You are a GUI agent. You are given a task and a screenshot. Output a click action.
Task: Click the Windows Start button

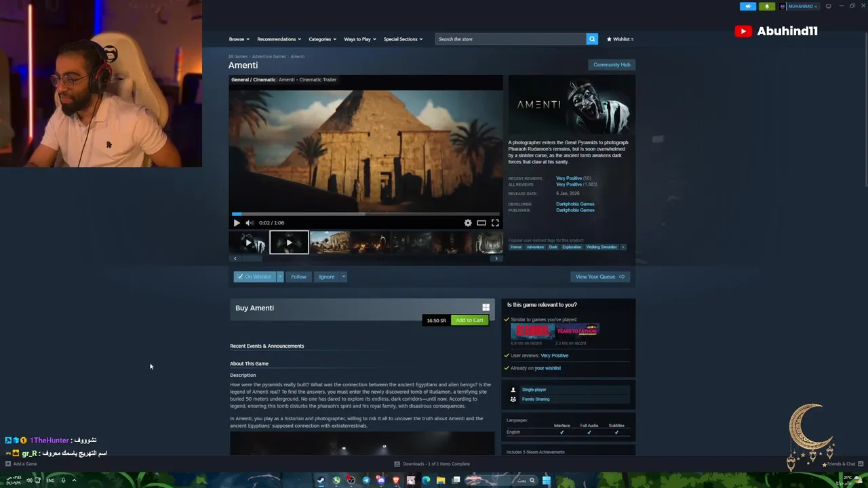point(547,481)
